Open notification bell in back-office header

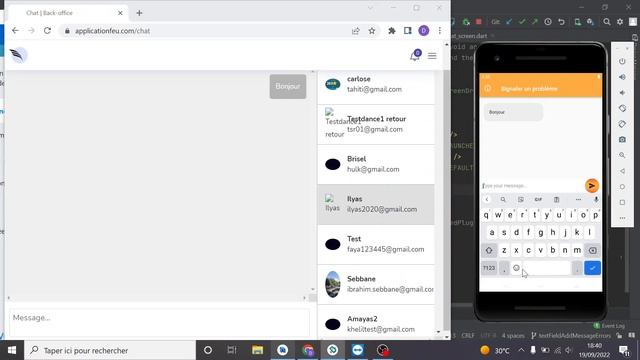(415, 56)
